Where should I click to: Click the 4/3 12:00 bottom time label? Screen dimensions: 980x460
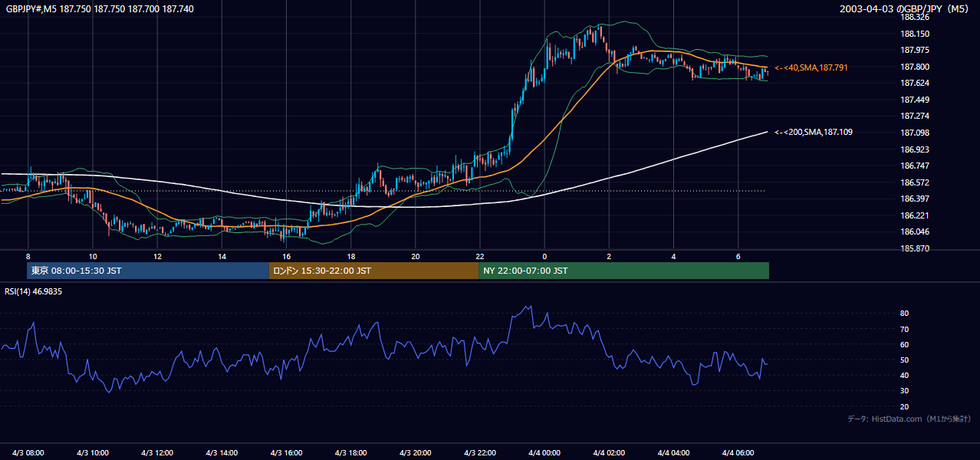(x=157, y=452)
